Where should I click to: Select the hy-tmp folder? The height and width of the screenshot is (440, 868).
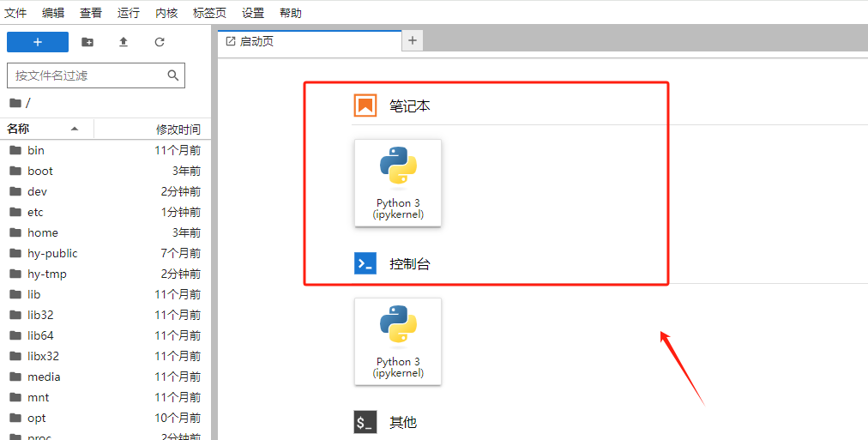coord(105,274)
